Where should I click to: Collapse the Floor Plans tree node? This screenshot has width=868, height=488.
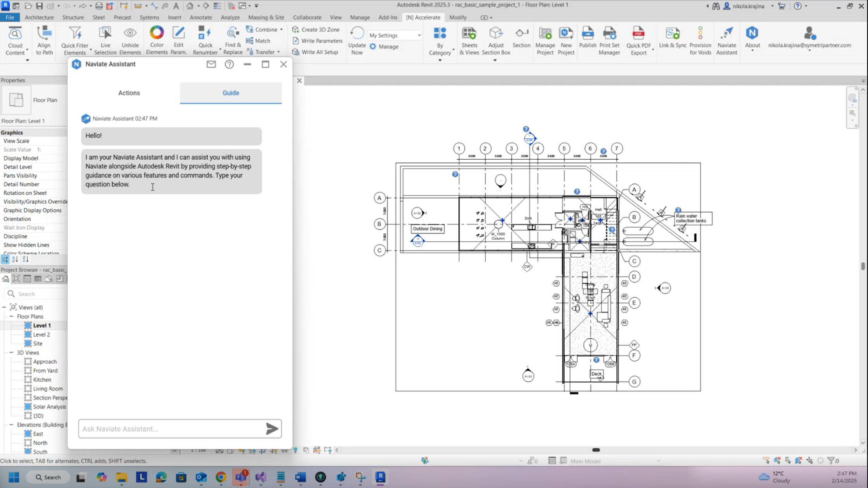pyautogui.click(x=11, y=316)
